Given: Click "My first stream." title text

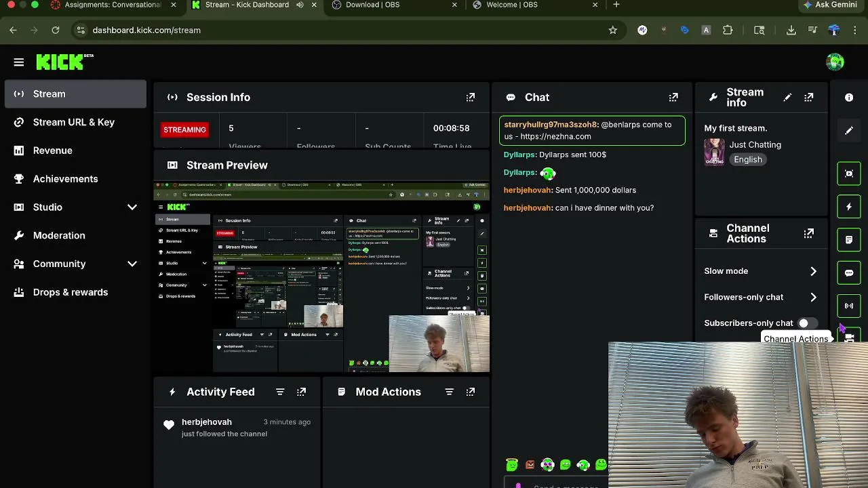Looking at the screenshot, I should pos(736,128).
